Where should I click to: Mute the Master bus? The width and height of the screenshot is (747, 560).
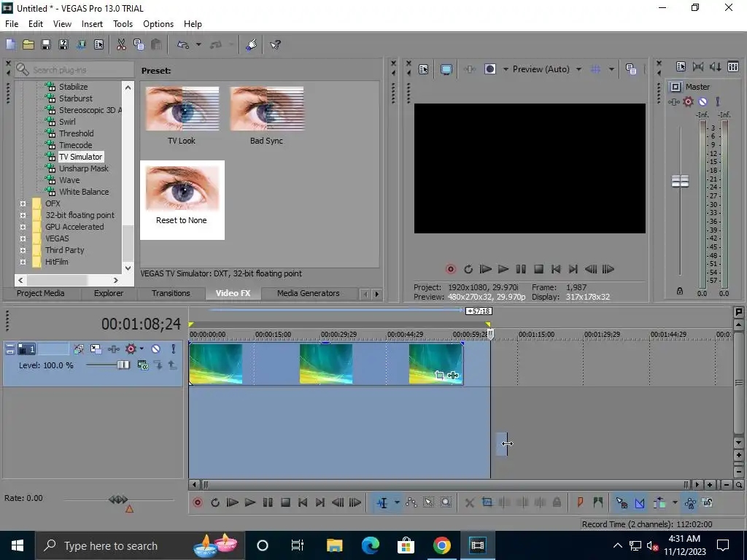tap(703, 102)
